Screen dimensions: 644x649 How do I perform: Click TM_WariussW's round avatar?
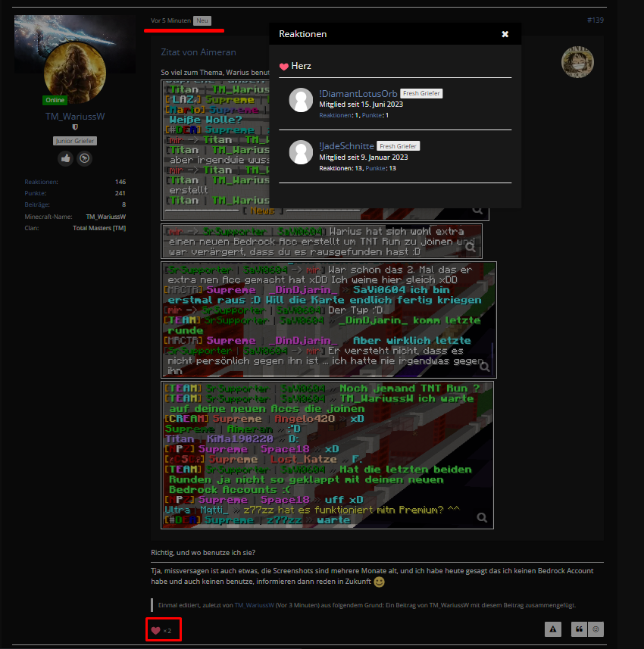tap(75, 73)
